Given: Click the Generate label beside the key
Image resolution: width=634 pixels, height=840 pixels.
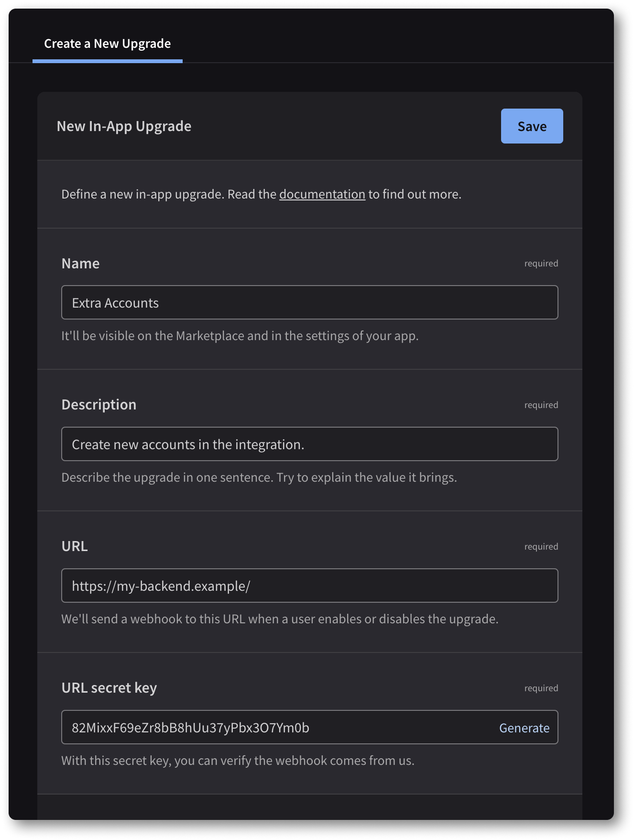Looking at the screenshot, I should (524, 728).
